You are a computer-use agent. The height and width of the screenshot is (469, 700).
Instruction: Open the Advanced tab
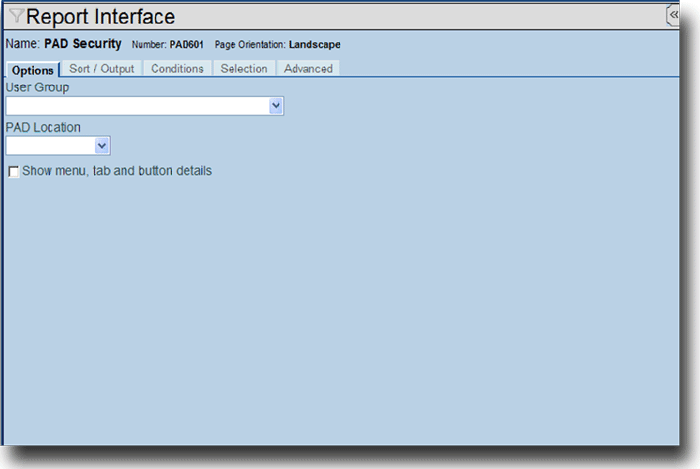click(x=308, y=69)
